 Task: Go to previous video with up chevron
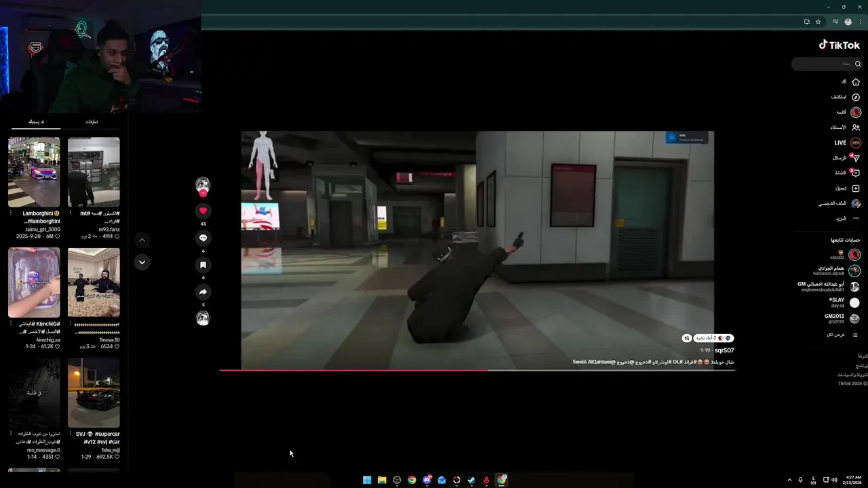click(x=142, y=240)
